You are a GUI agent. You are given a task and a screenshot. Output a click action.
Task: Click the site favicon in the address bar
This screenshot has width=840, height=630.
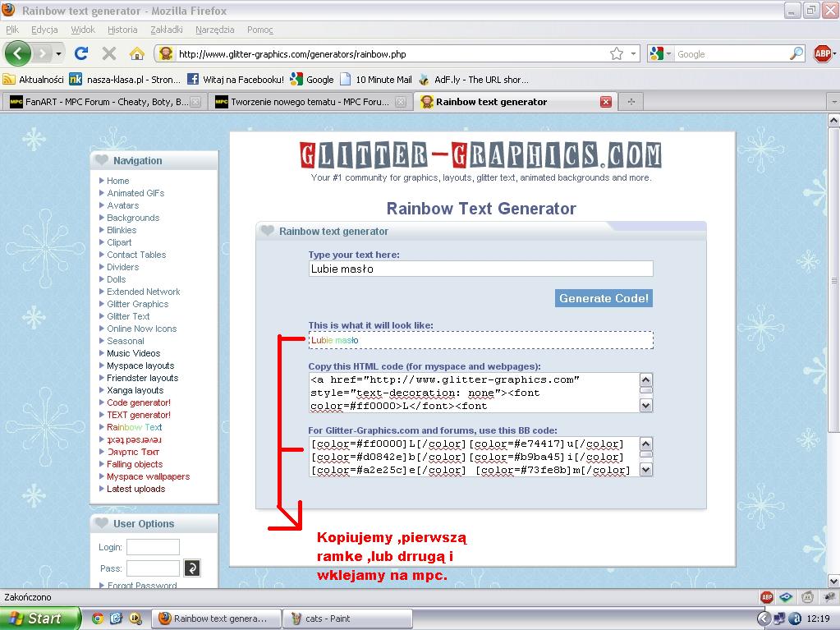(166, 53)
